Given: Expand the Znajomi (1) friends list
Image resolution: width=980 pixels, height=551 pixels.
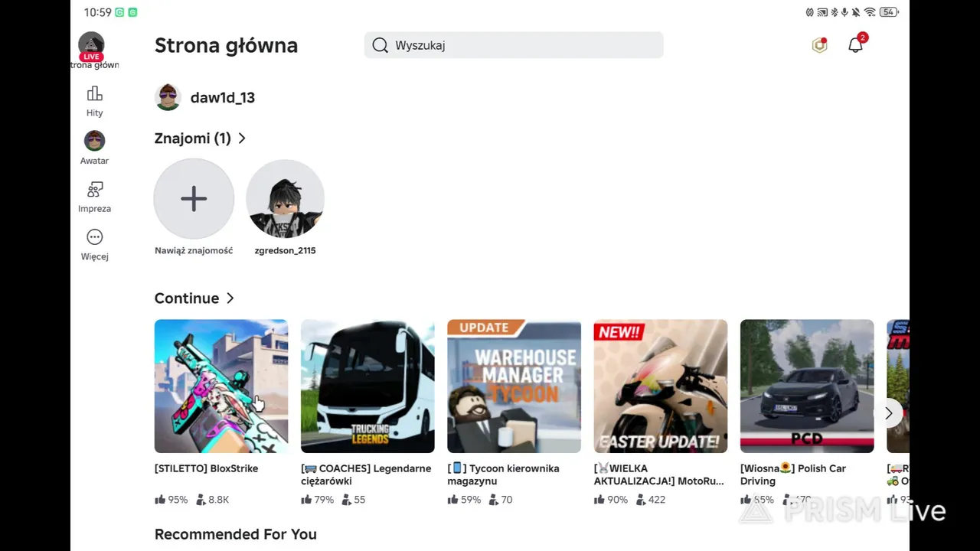Looking at the screenshot, I should pyautogui.click(x=242, y=139).
